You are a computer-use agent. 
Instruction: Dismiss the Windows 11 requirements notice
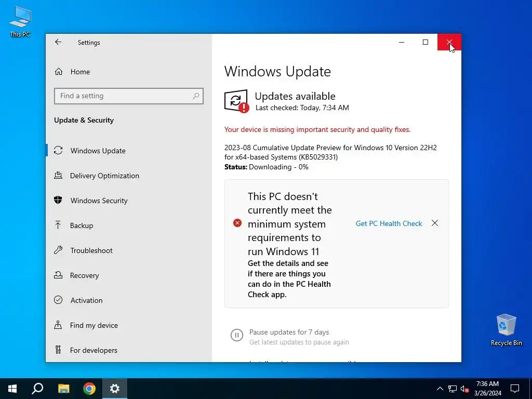click(435, 223)
